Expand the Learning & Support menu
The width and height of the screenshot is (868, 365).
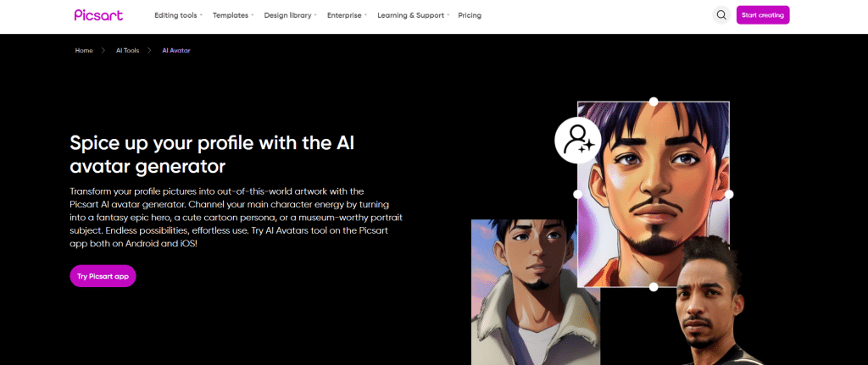[413, 15]
